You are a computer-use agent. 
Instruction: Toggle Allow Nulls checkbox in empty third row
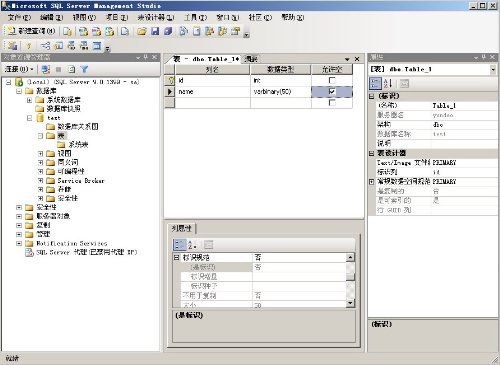click(x=332, y=103)
